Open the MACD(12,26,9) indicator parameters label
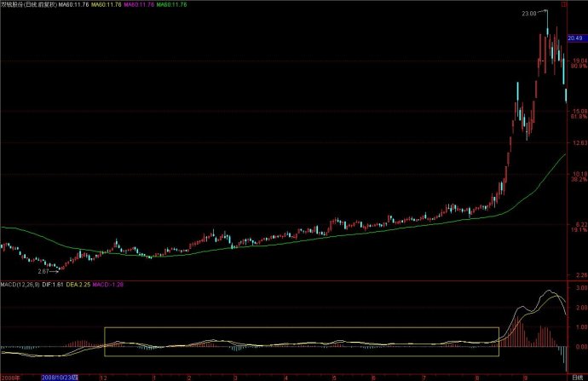 [x=21, y=284]
